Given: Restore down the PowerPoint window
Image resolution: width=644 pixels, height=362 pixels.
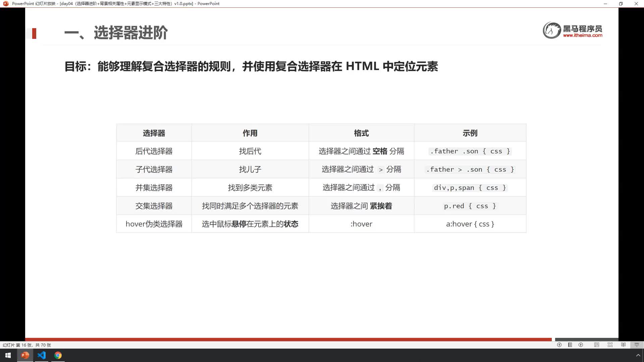Looking at the screenshot, I should point(621,4).
